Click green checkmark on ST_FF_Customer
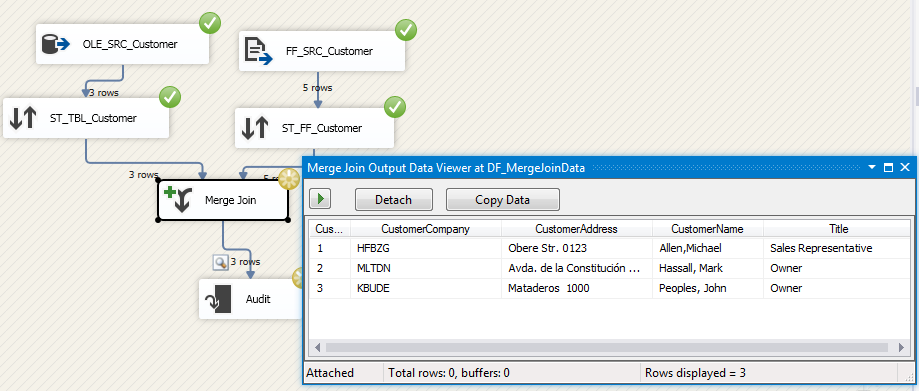919x391 pixels. click(x=394, y=107)
